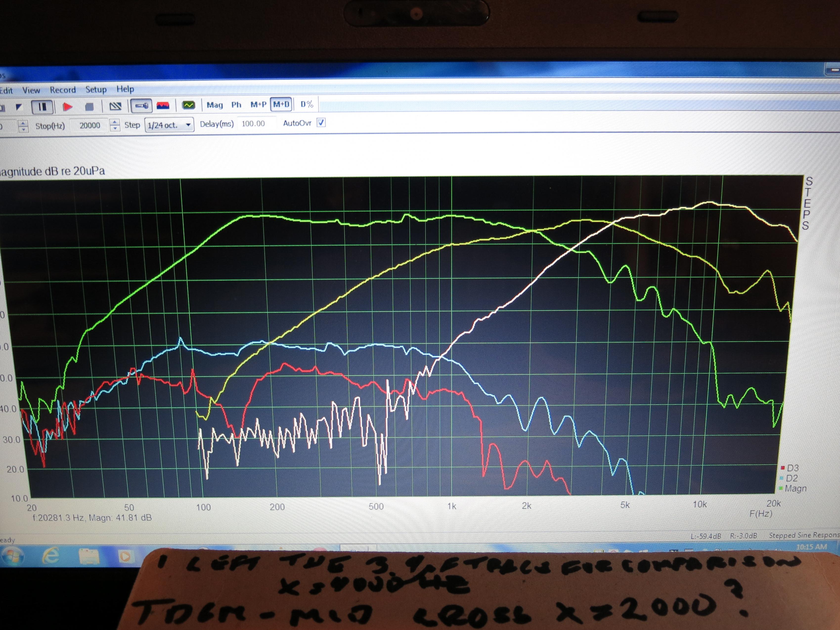
Task: Switch to Ph phase view
Action: pyautogui.click(x=236, y=105)
